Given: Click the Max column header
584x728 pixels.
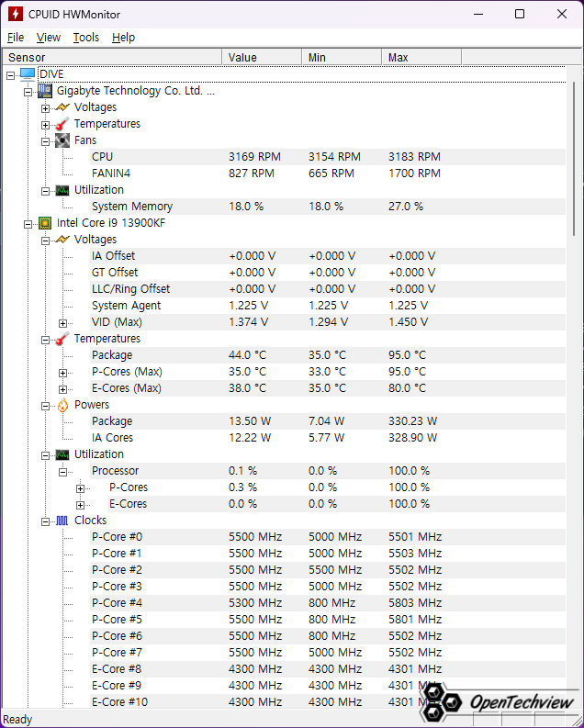Looking at the screenshot, I should coord(421,57).
